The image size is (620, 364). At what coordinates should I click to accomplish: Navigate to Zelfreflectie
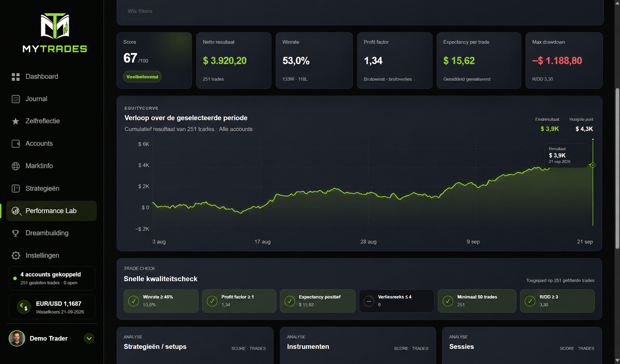point(52,121)
